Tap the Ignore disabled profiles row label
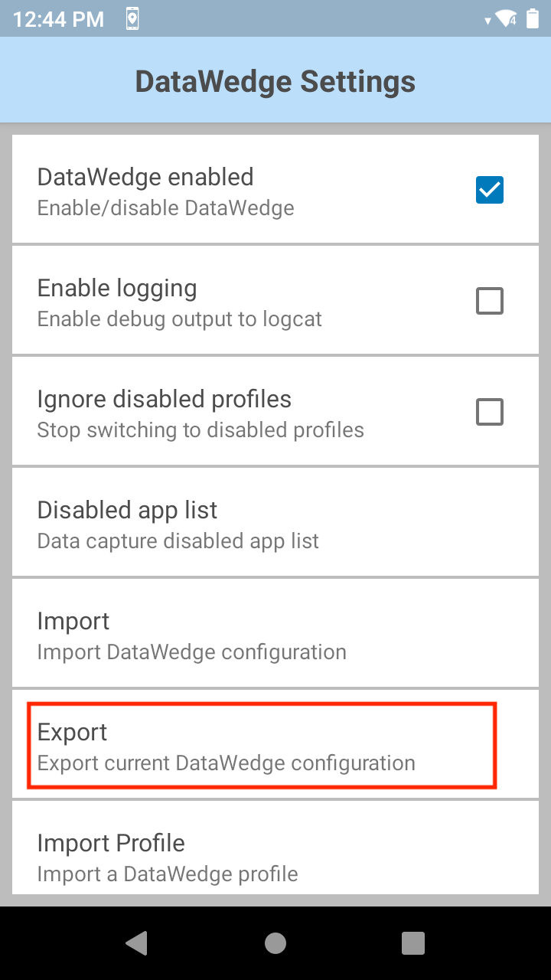 tap(165, 399)
